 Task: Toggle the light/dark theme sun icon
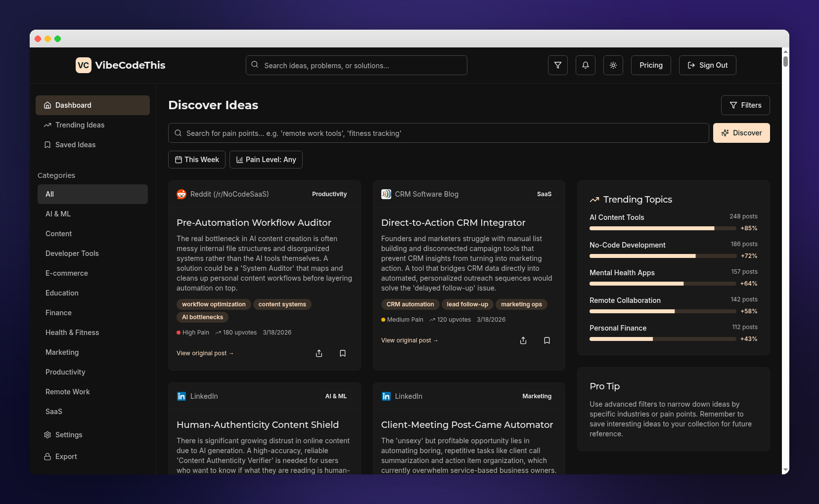point(613,65)
